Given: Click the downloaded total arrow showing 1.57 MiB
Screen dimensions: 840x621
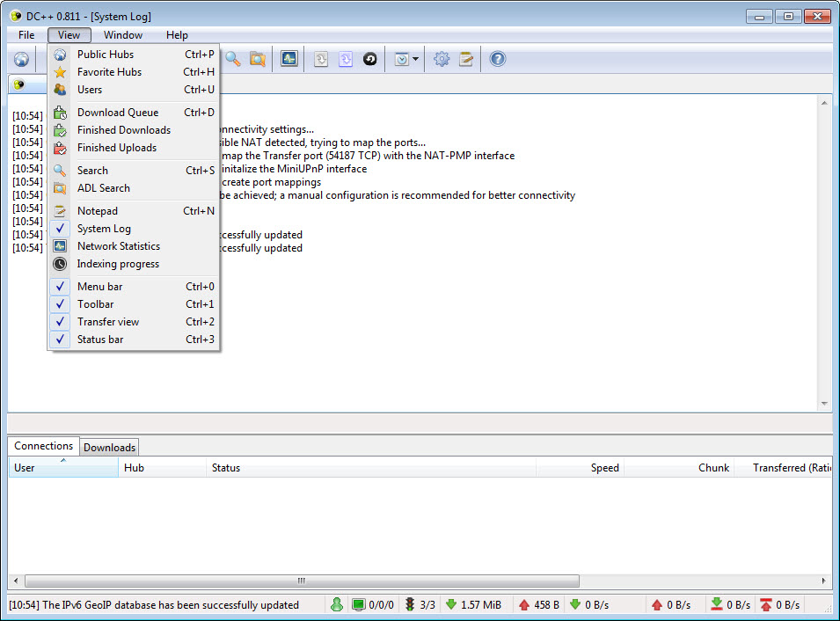Looking at the screenshot, I should [x=451, y=604].
